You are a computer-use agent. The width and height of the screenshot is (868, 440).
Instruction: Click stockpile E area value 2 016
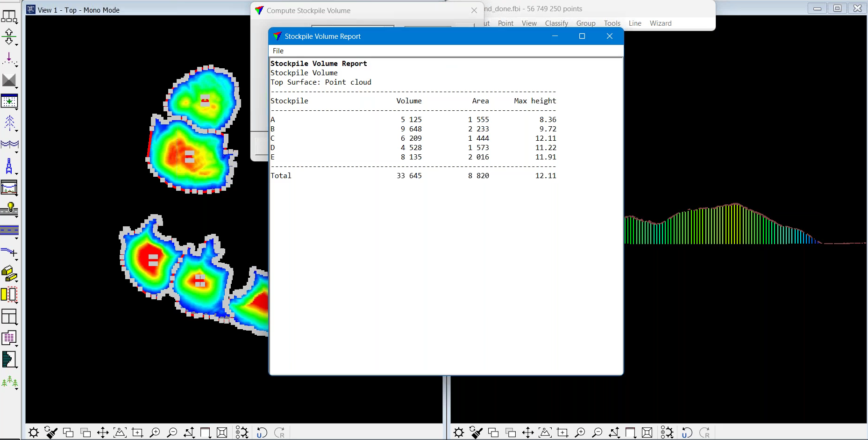tap(479, 157)
